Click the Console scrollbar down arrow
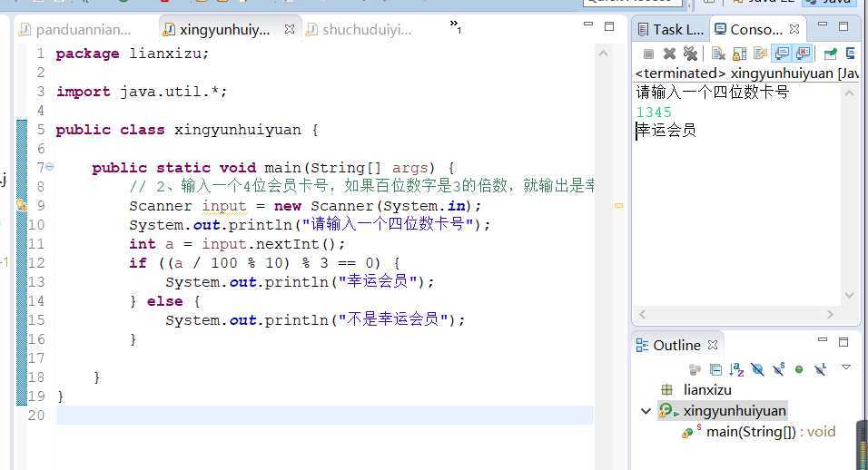868x470 pixels. (849, 296)
